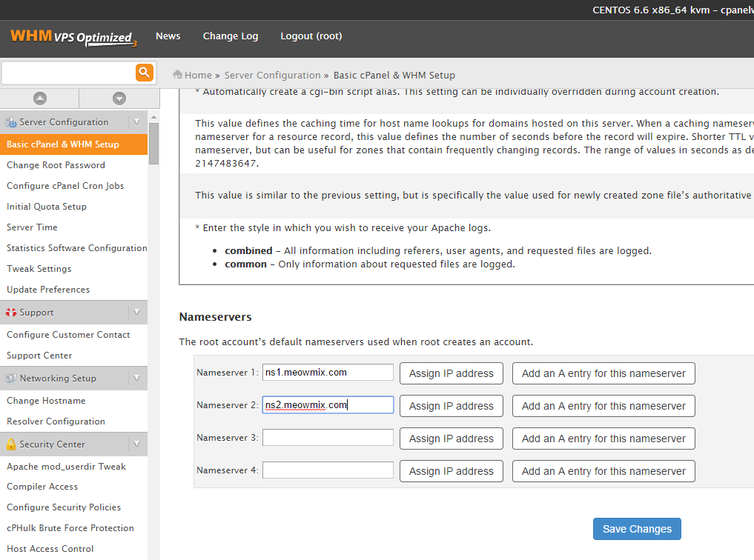Image resolution: width=754 pixels, height=560 pixels.
Task: Focus the Nameserver 1 input field
Action: pyautogui.click(x=328, y=372)
